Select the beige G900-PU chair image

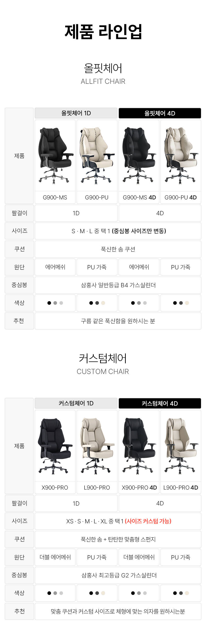tap(97, 156)
